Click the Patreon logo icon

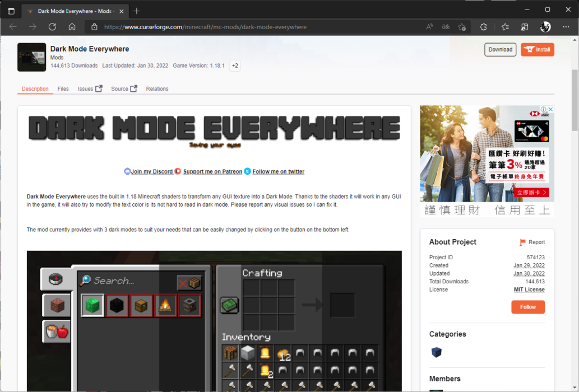178,171
